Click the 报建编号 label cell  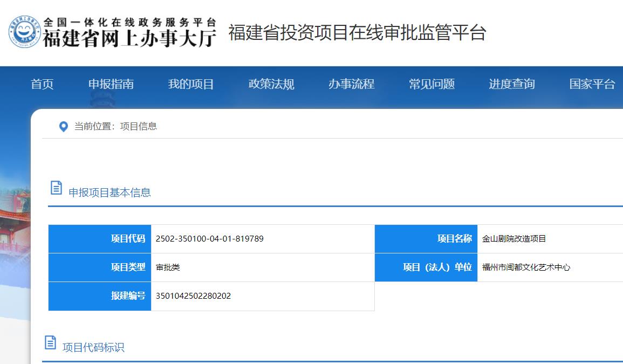pos(100,296)
